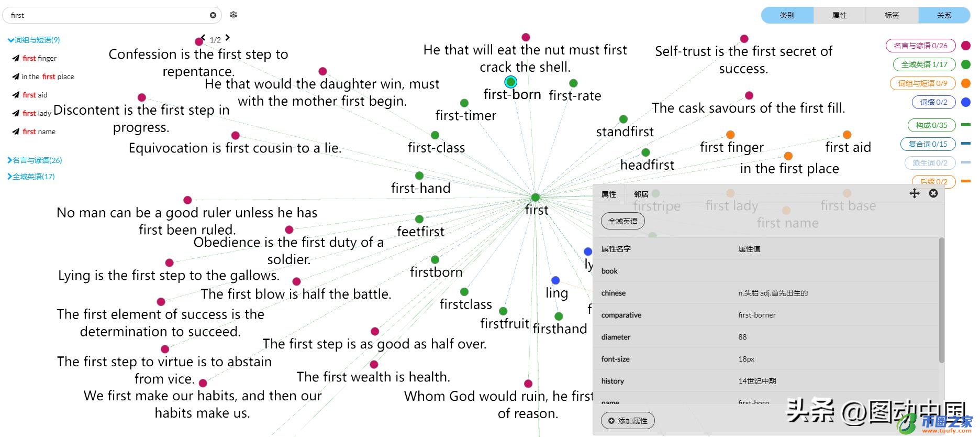Click paper plane icon beside 'first aid'
Image resolution: width=980 pixels, height=437 pixels.
click(16, 95)
